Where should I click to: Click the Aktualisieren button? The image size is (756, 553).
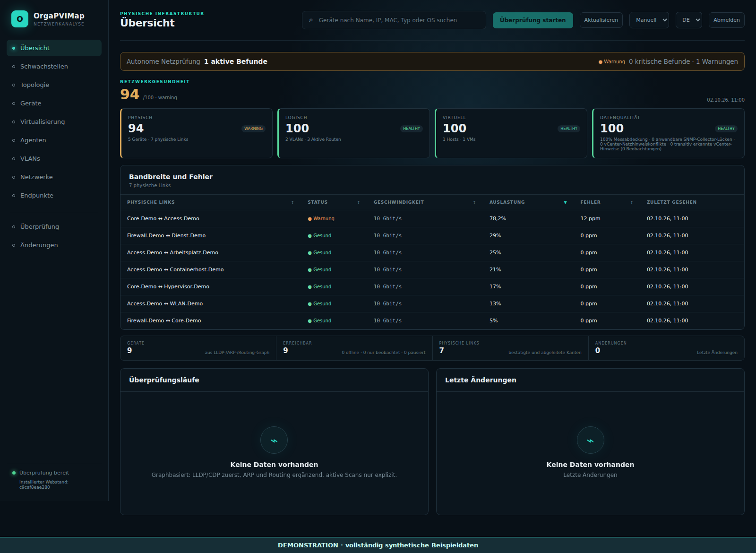point(601,20)
